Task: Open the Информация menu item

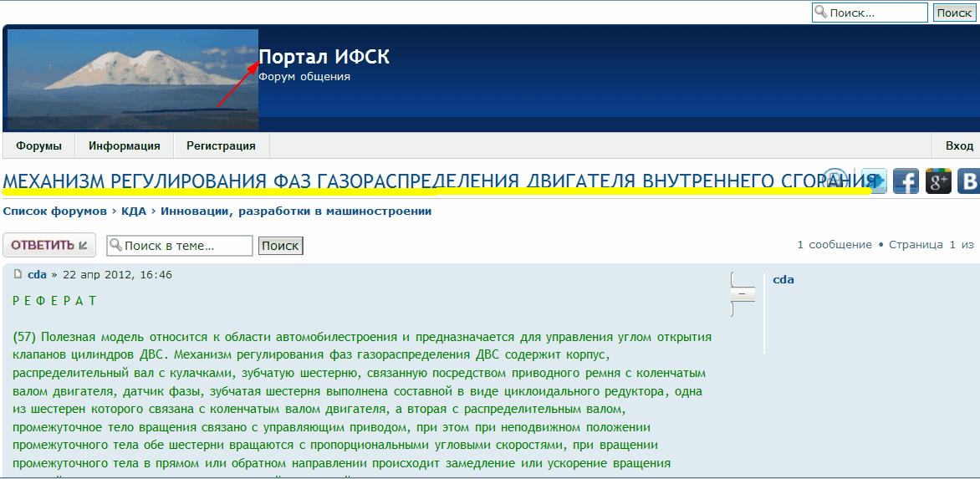Action: [x=125, y=145]
